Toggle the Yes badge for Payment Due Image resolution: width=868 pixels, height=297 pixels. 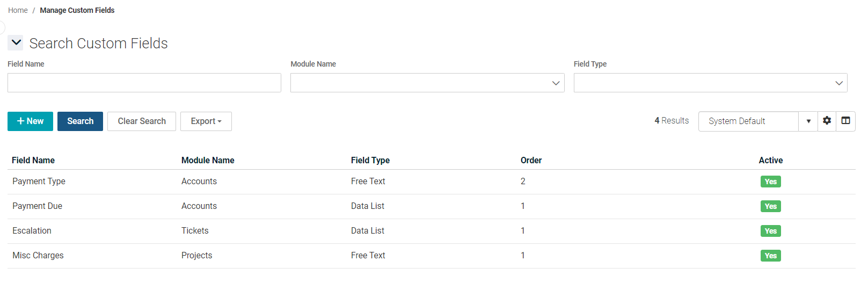[x=770, y=206]
